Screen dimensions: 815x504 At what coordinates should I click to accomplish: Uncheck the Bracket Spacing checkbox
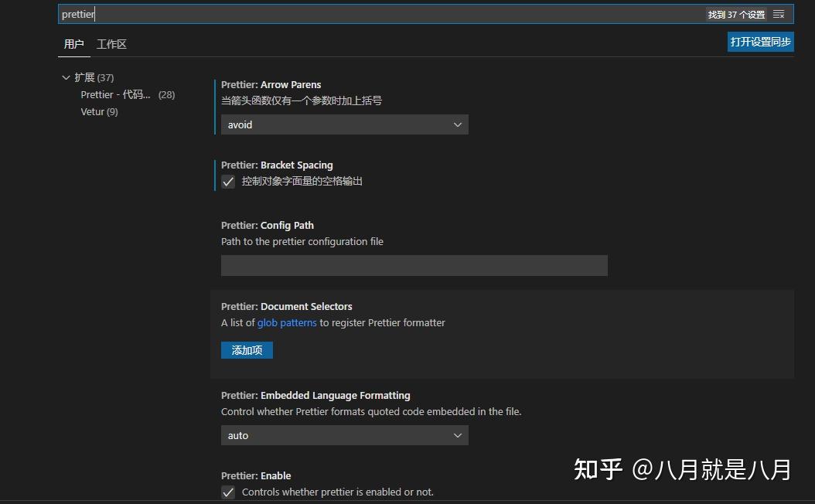(228, 181)
